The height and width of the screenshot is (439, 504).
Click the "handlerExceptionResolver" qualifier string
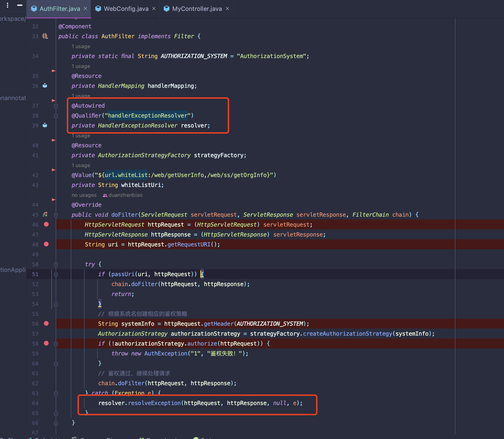[148, 116]
